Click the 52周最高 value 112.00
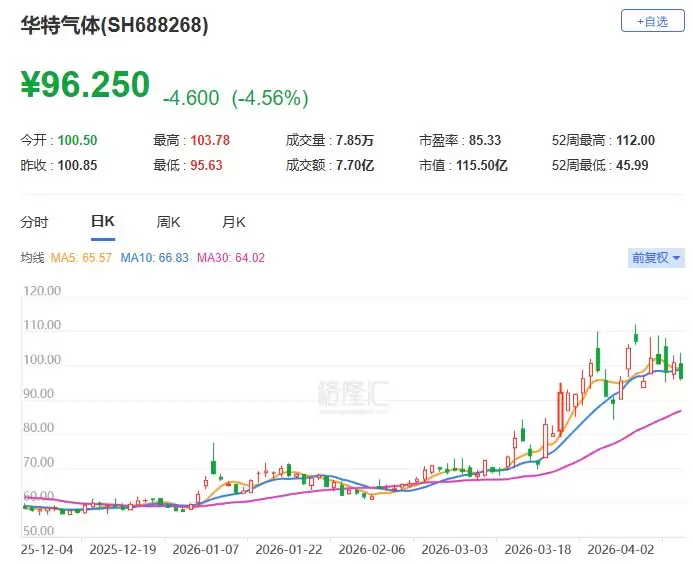The image size is (693, 564). pyautogui.click(x=636, y=140)
